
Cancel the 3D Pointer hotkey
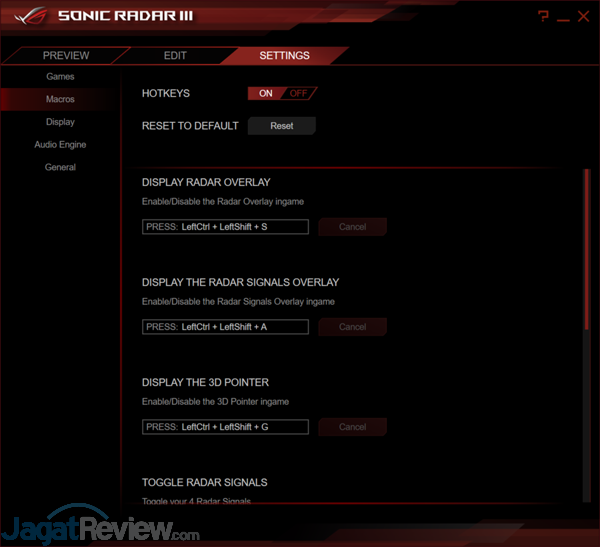tap(352, 427)
